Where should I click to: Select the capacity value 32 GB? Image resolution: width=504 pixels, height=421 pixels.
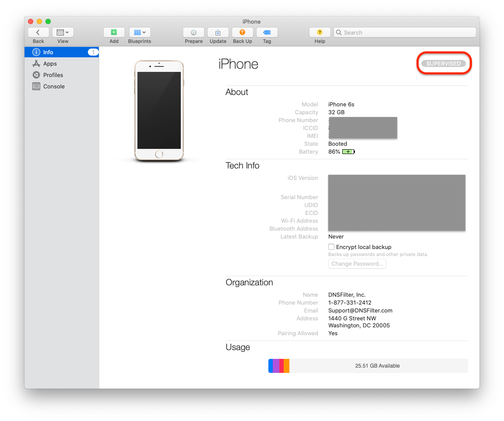336,112
